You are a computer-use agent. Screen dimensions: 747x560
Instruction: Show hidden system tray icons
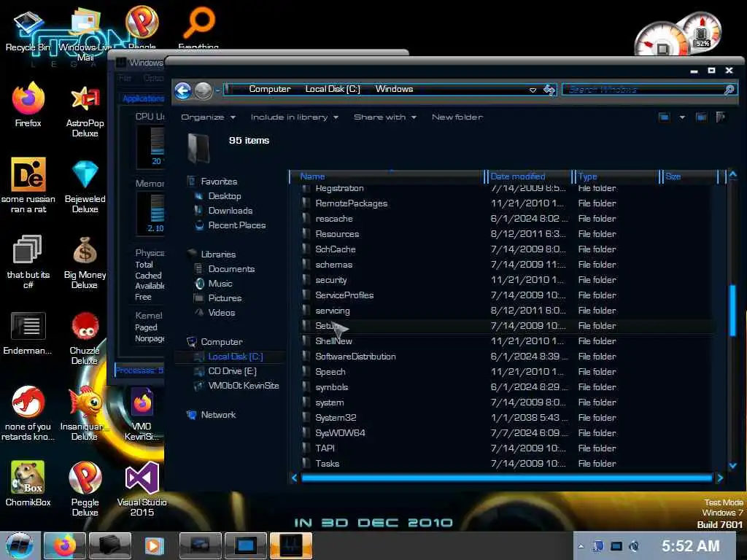point(581,546)
